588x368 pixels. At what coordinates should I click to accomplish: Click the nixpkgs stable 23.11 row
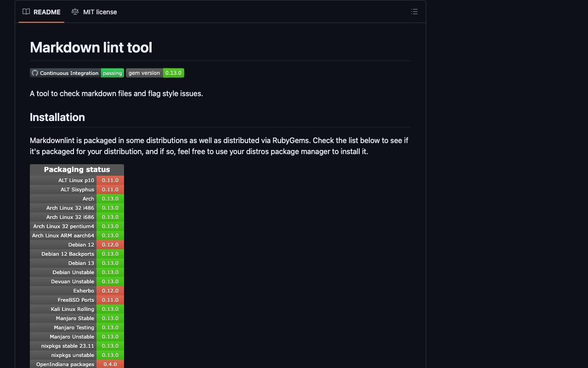pos(77,346)
